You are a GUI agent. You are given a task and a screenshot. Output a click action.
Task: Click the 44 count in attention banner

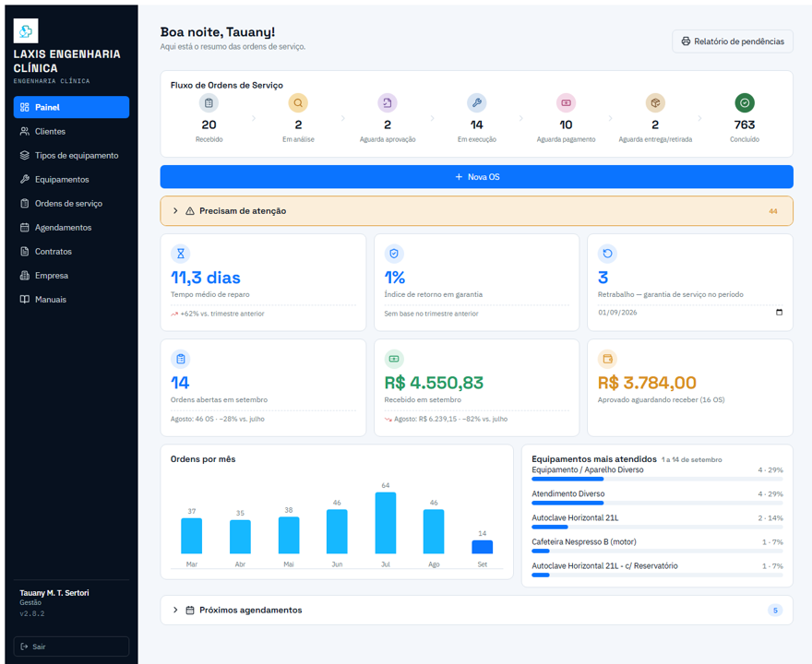click(x=773, y=211)
